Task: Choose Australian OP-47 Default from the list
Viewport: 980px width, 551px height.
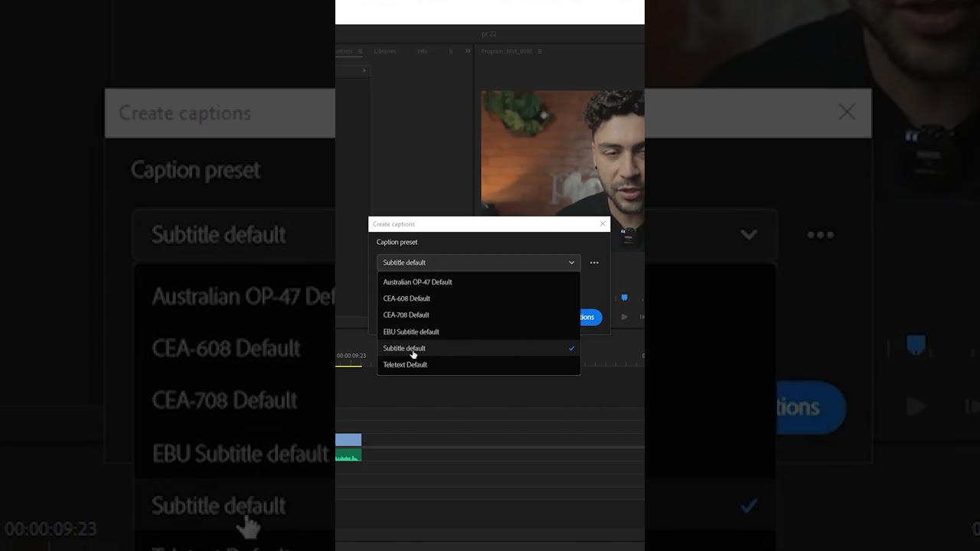Action: [x=479, y=282]
